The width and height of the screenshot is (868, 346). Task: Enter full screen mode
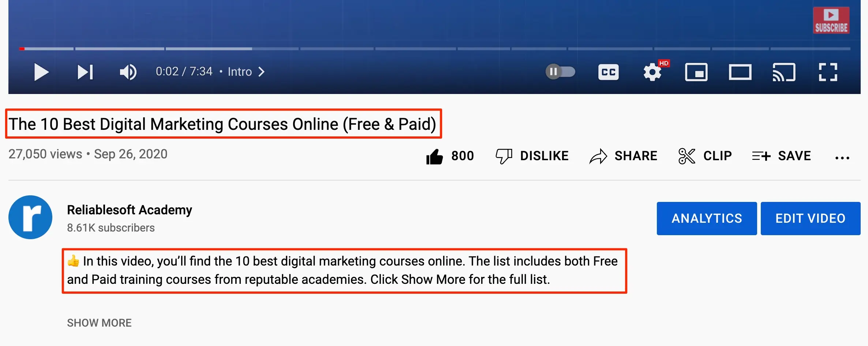click(828, 72)
